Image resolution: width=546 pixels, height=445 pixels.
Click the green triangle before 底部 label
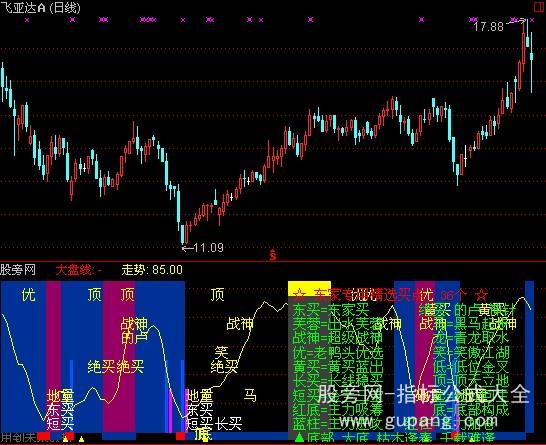299,437
